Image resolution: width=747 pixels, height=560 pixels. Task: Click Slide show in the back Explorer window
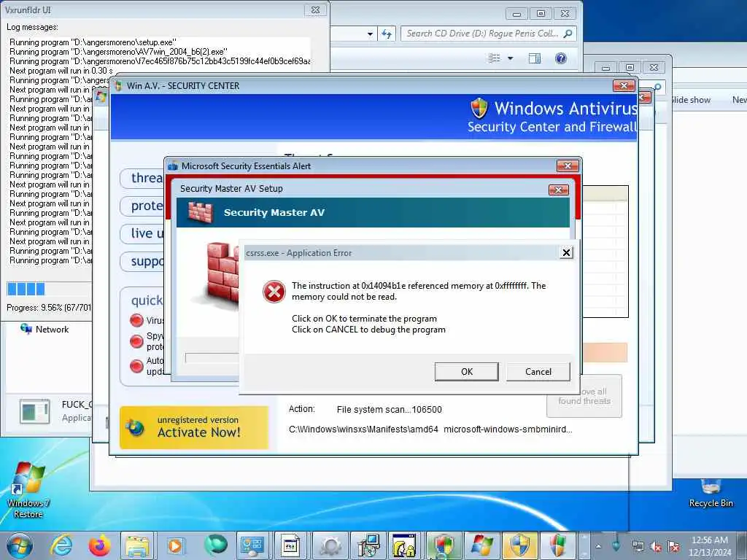coord(691,99)
